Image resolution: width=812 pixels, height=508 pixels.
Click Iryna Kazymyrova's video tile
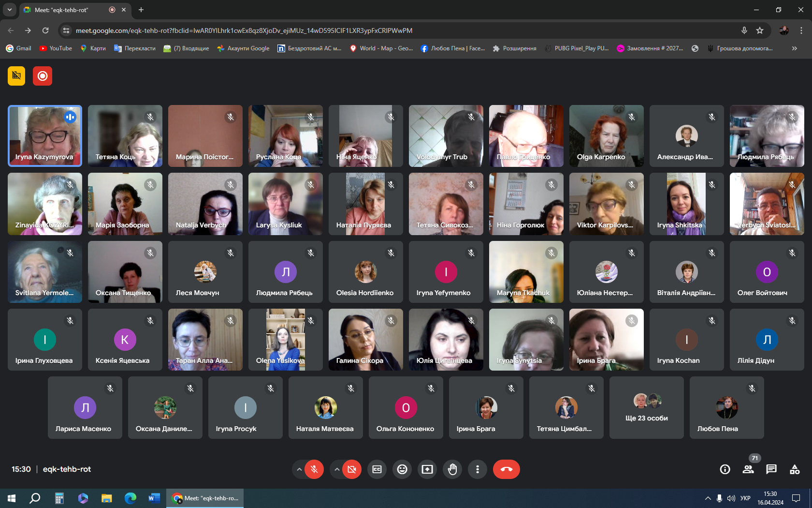tap(45, 136)
